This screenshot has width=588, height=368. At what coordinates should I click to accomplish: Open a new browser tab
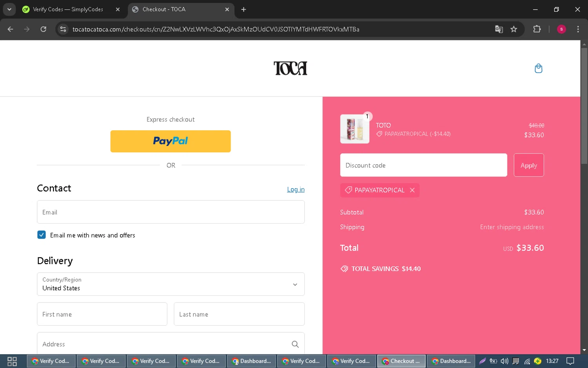(243, 9)
